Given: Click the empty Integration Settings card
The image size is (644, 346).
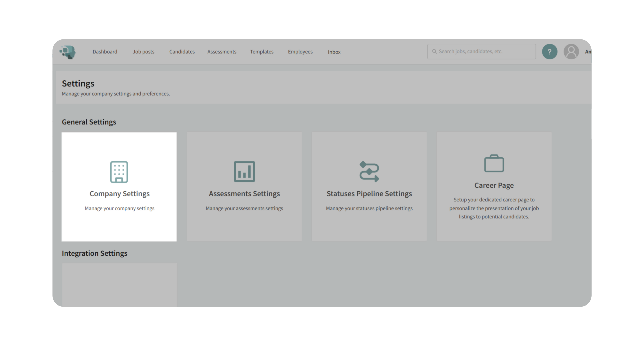Looking at the screenshot, I should 120,284.
